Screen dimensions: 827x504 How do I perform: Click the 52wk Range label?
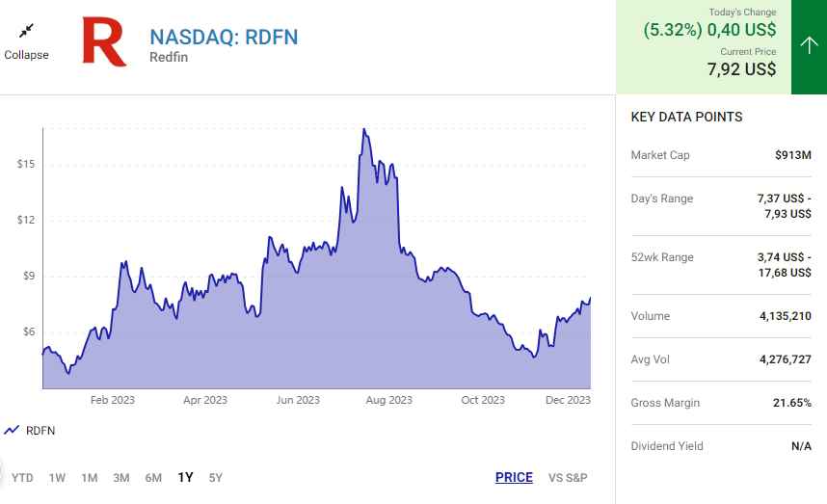662,257
